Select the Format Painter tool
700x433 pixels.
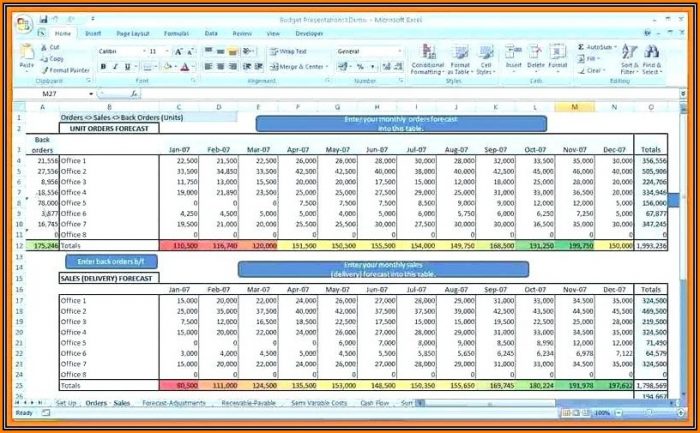pyautogui.click(x=66, y=69)
